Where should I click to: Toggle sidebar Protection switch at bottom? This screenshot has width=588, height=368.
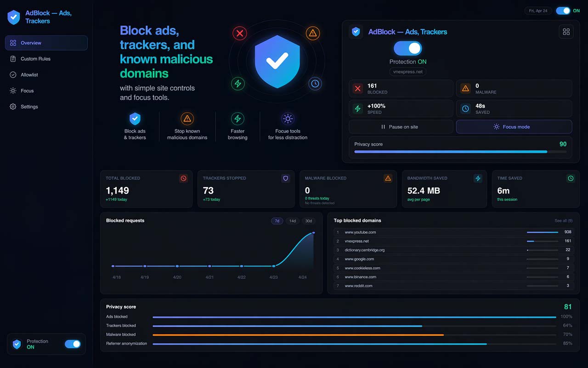73,344
